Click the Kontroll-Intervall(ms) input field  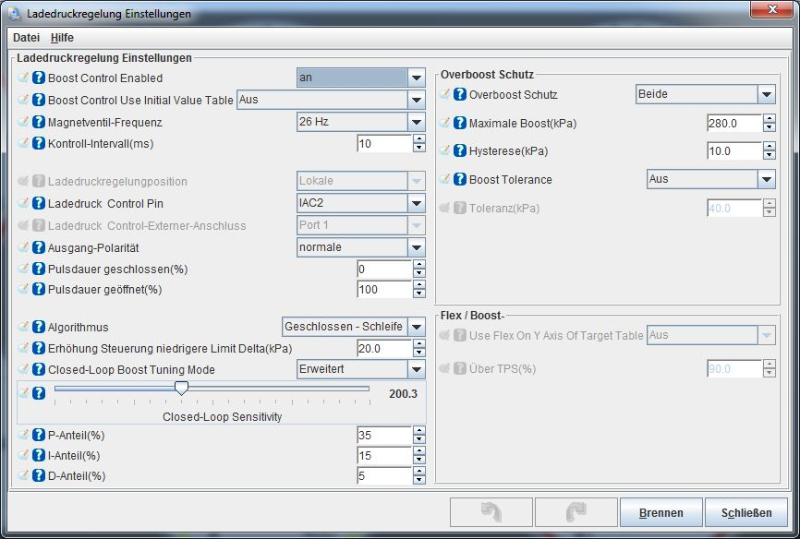383,144
